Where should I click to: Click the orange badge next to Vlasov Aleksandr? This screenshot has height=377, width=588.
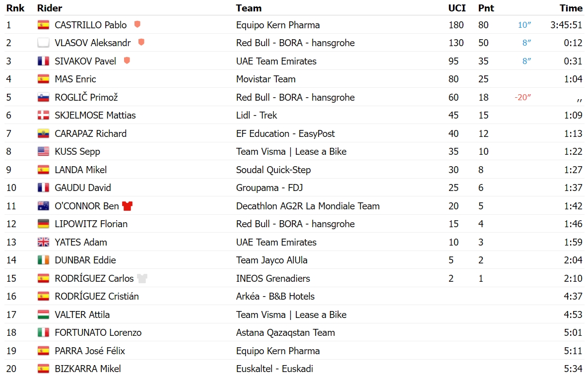[141, 42]
